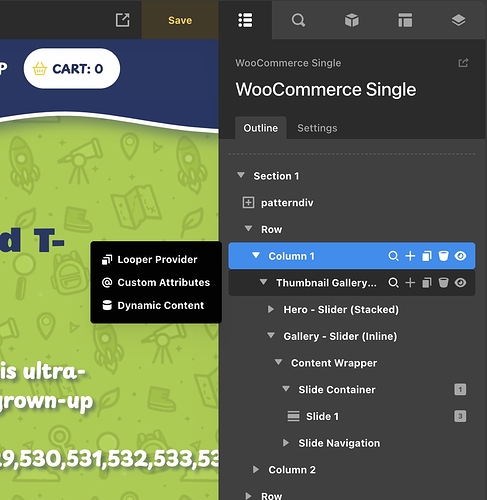Toggle visibility eye for Column 1
This screenshot has width=487, height=500.
tap(460, 256)
